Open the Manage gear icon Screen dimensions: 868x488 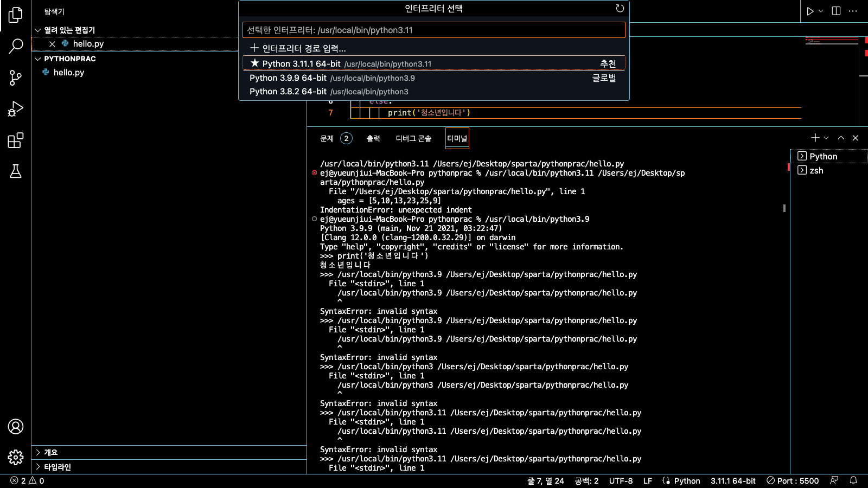[x=16, y=457]
